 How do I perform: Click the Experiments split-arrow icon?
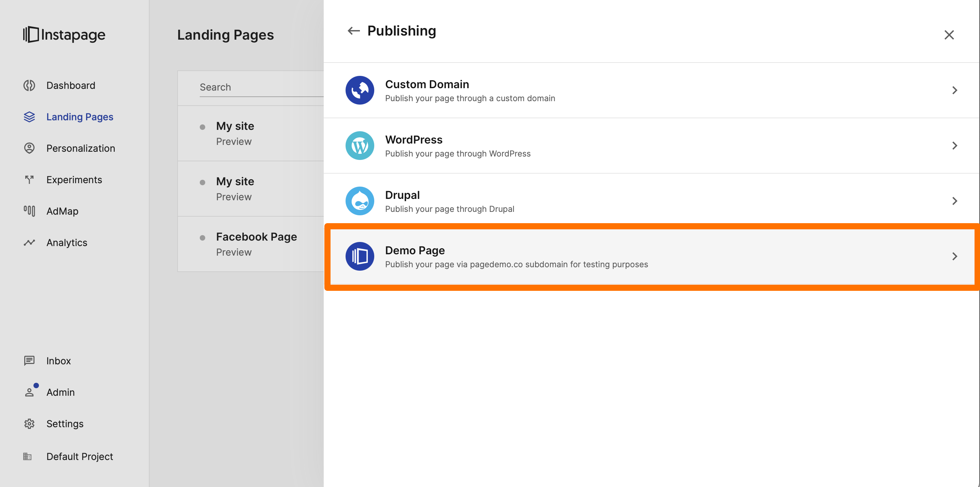tap(29, 179)
